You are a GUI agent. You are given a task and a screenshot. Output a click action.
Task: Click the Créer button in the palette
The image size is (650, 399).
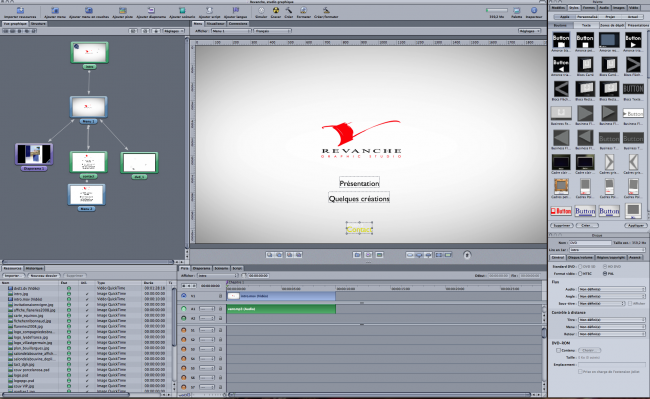[x=587, y=225]
